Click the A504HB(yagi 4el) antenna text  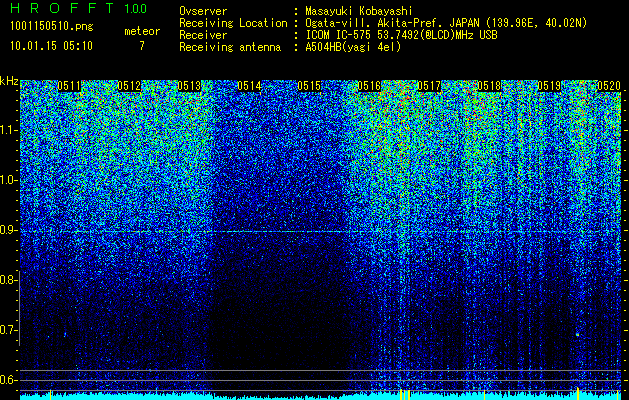353,47
